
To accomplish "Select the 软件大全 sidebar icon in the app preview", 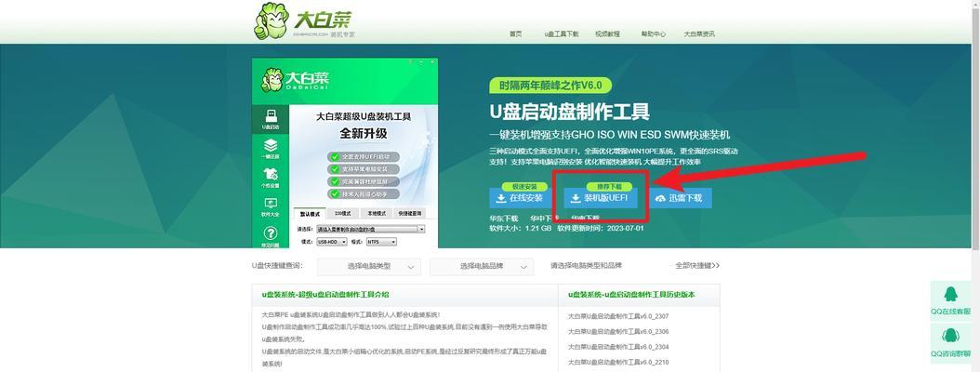I will [271, 207].
